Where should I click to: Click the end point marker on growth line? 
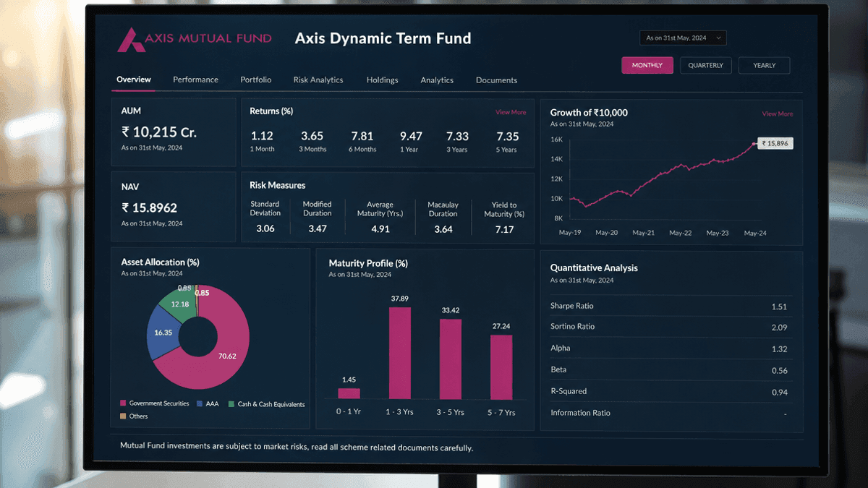pyautogui.click(x=754, y=144)
